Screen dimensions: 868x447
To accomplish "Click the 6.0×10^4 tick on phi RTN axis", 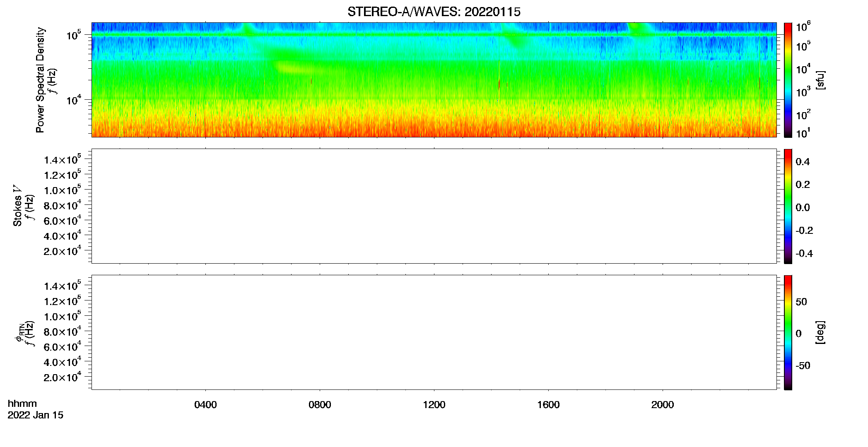I will click(x=63, y=346).
